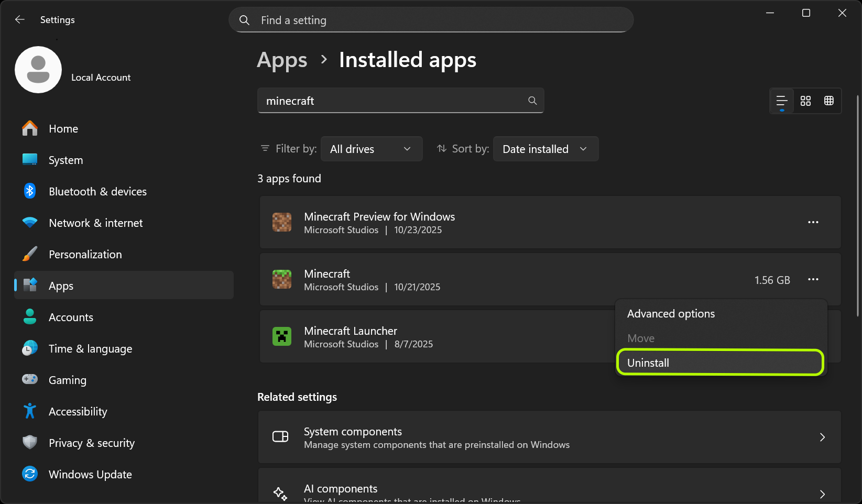Select Advanced options from the context menu
Viewport: 862px width, 504px height.
click(671, 313)
